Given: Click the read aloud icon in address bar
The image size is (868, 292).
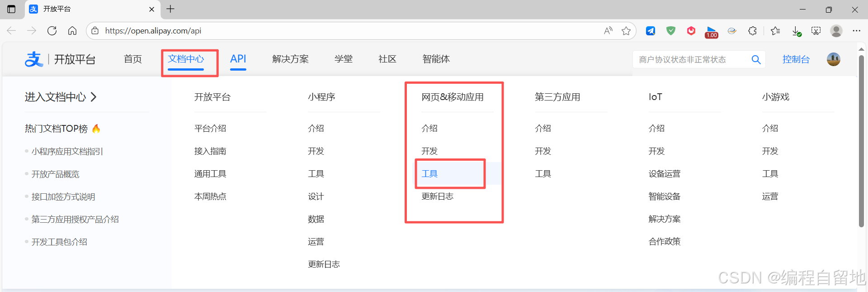Looking at the screenshot, I should [x=609, y=31].
